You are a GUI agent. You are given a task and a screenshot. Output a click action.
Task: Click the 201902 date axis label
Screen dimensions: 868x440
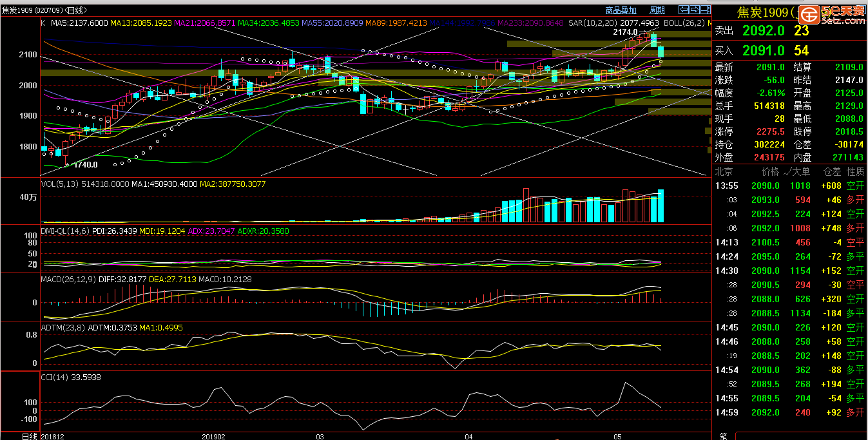[x=213, y=436]
